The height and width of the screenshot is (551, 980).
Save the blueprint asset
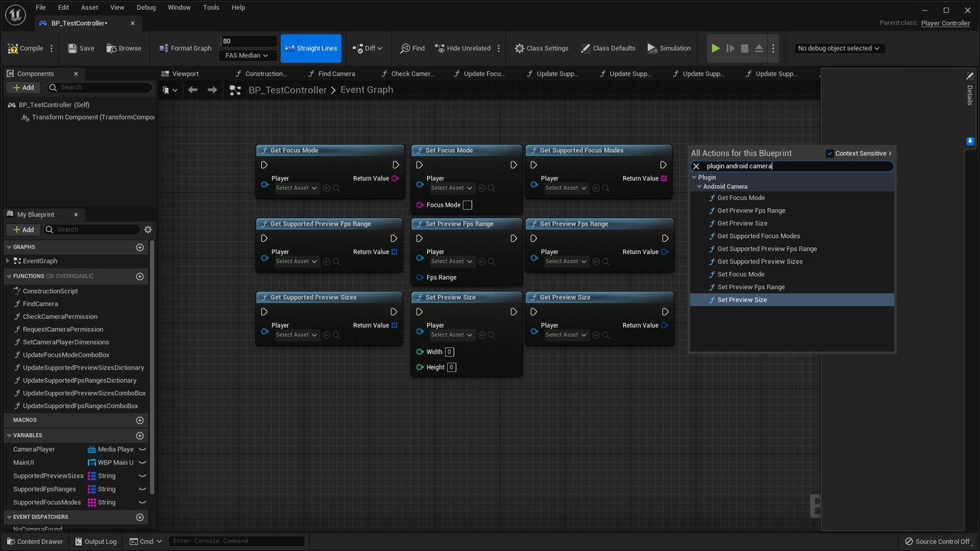pyautogui.click(x=81, y=48)
